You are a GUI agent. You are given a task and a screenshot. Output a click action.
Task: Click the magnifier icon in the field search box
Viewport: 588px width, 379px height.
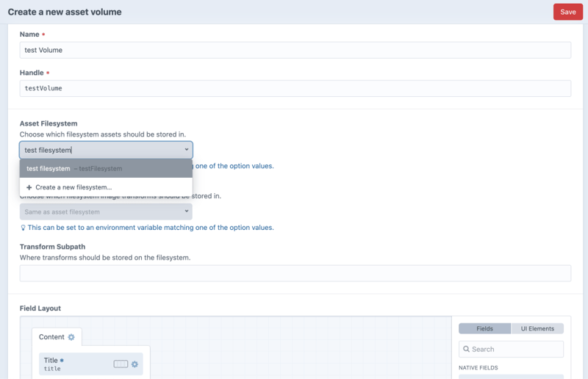[466, 350]
